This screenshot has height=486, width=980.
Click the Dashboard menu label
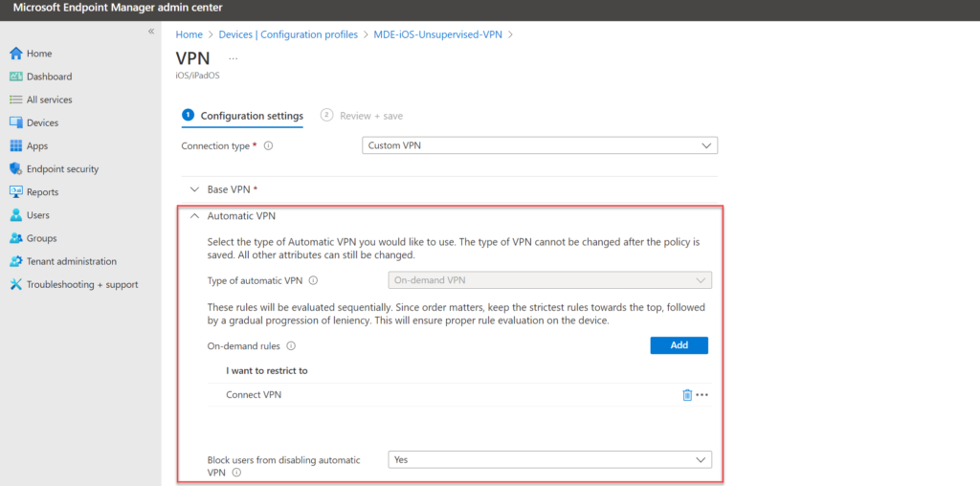coord(50,77)
